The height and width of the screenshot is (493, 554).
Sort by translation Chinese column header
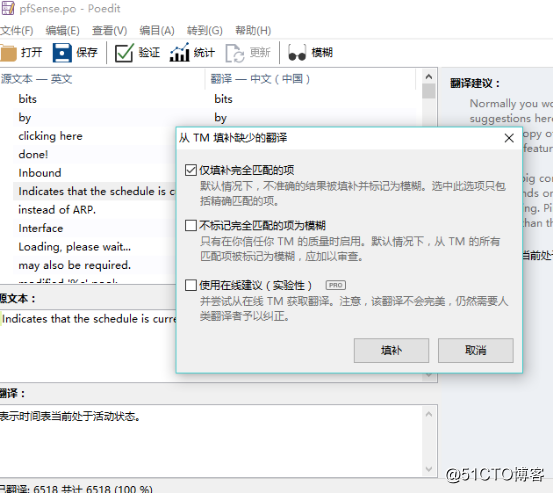tap(311, 79)
